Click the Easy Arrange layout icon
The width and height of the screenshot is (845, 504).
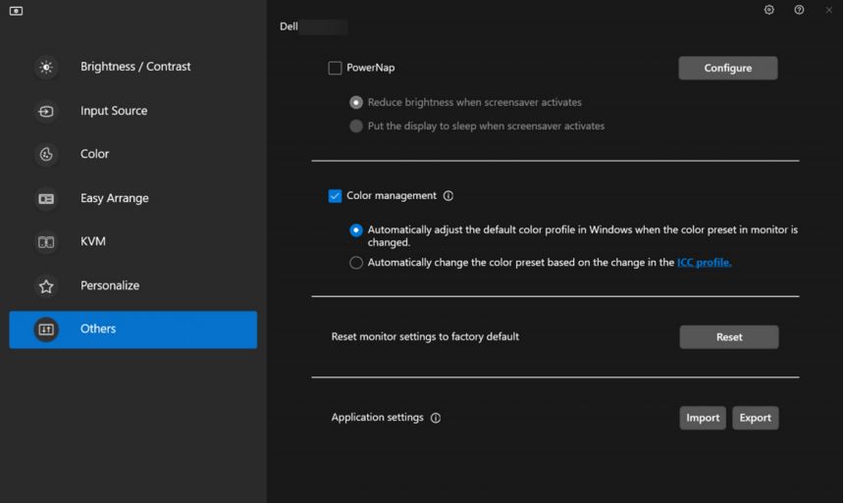[46, 199]
